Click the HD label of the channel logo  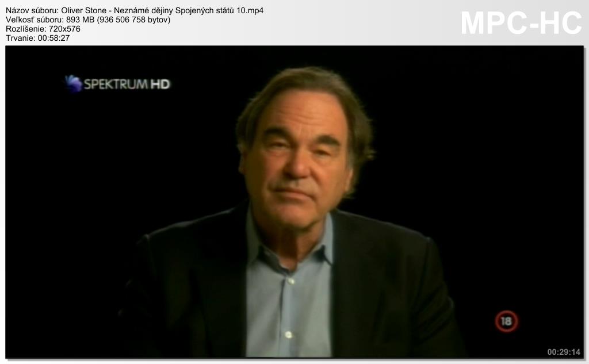160,84
